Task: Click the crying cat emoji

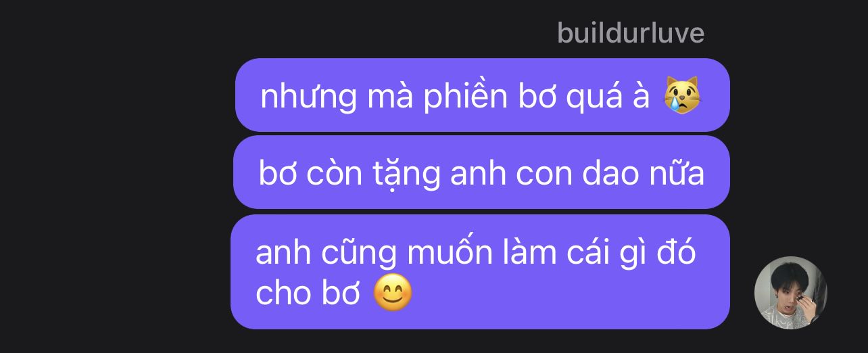Action: pos(682,96)
